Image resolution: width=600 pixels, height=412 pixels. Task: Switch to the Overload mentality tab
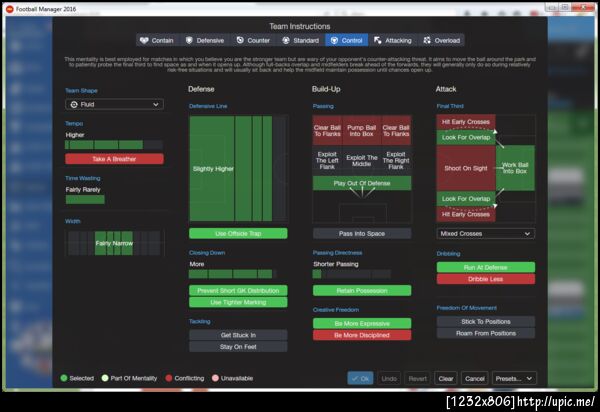coord(441,40)
